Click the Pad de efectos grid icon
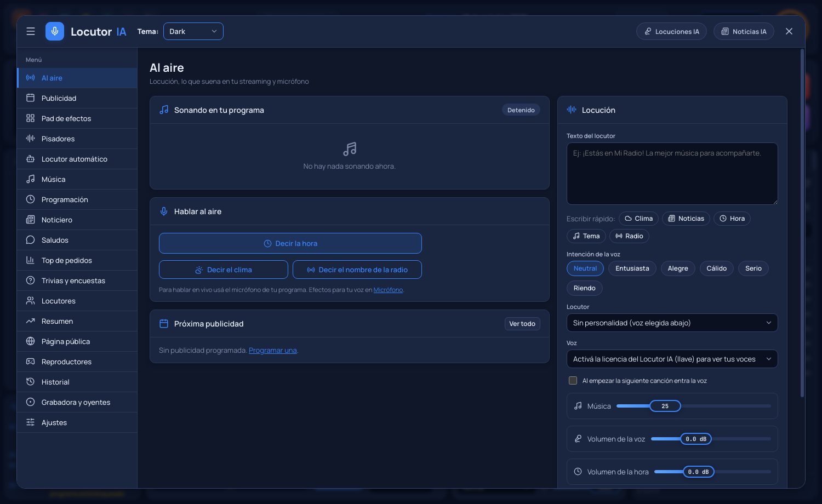The height and width of the screenshot is (504, 822). [31, 118]
